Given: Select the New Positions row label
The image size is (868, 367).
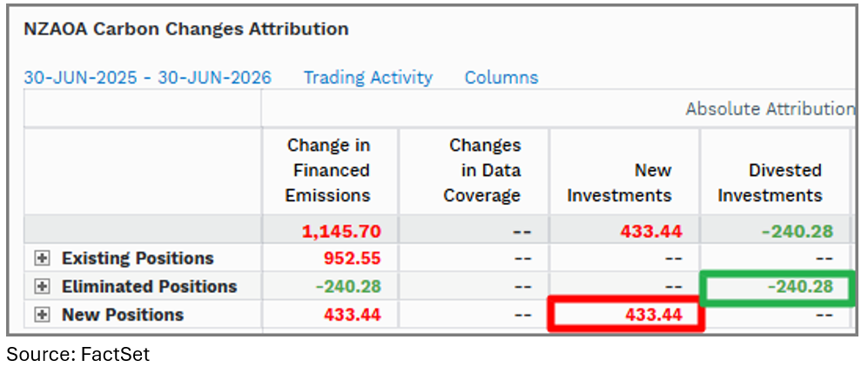Looking at the screenshot, I should (x=123, y=315).
